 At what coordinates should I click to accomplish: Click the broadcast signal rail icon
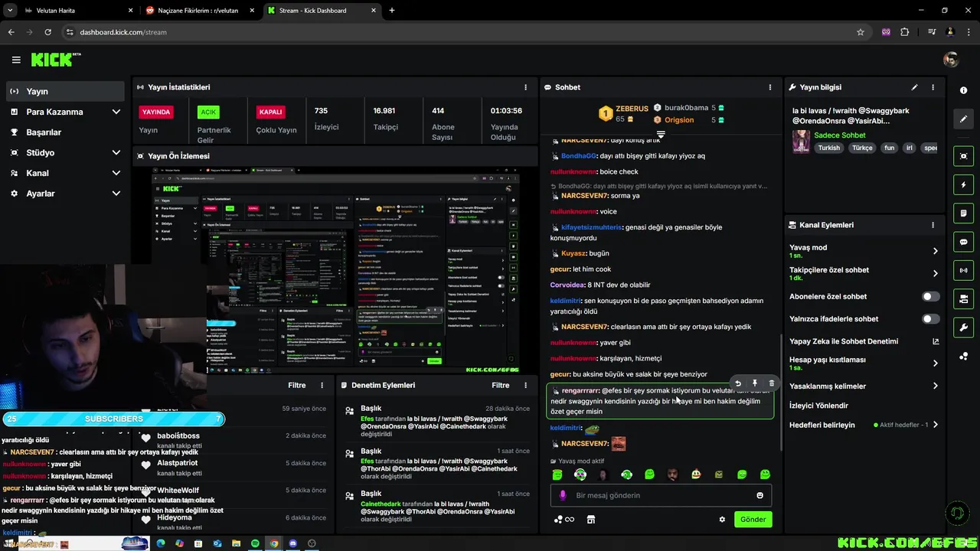pos(963,270)
